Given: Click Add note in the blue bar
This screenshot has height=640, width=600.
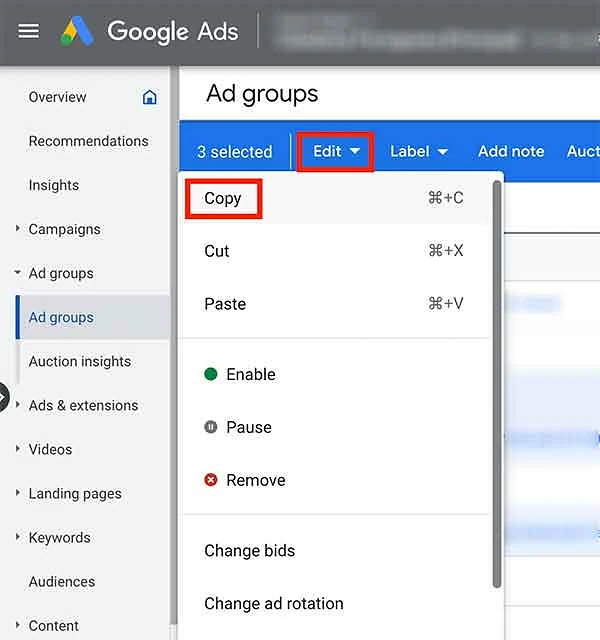Looking at the screenshot, I should (511, 151).
